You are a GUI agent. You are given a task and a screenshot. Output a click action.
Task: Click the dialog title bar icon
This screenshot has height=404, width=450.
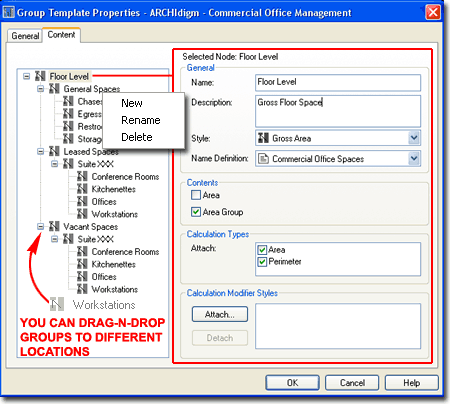(8, 12)
